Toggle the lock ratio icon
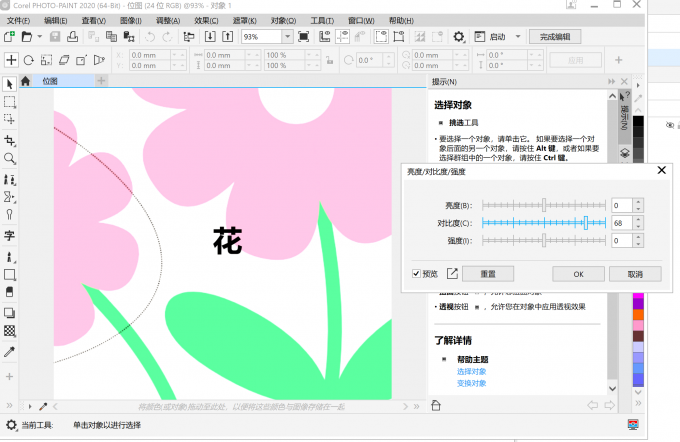The height and width of the screenshot is (442, 680). click(x=330, y=60)
